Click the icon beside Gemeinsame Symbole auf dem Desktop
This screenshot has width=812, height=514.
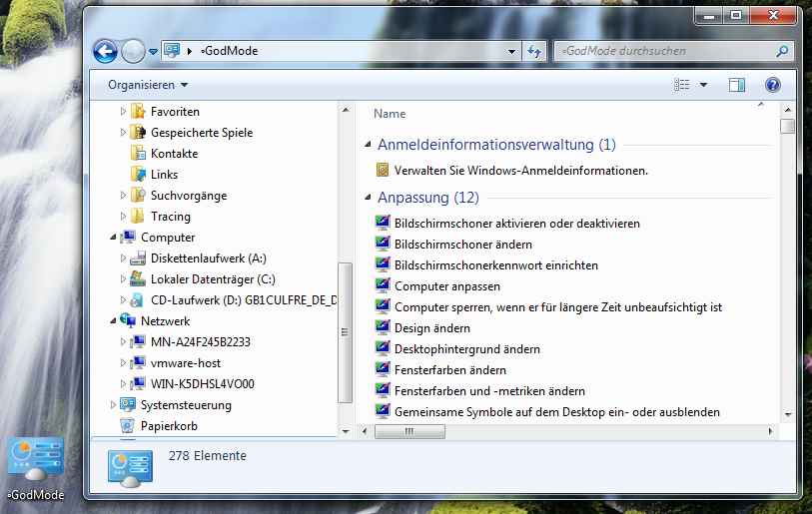tap(383, 411)
